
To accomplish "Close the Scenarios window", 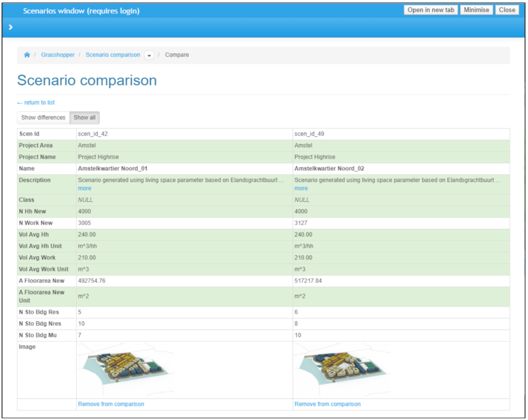I will tap(507, 10).
